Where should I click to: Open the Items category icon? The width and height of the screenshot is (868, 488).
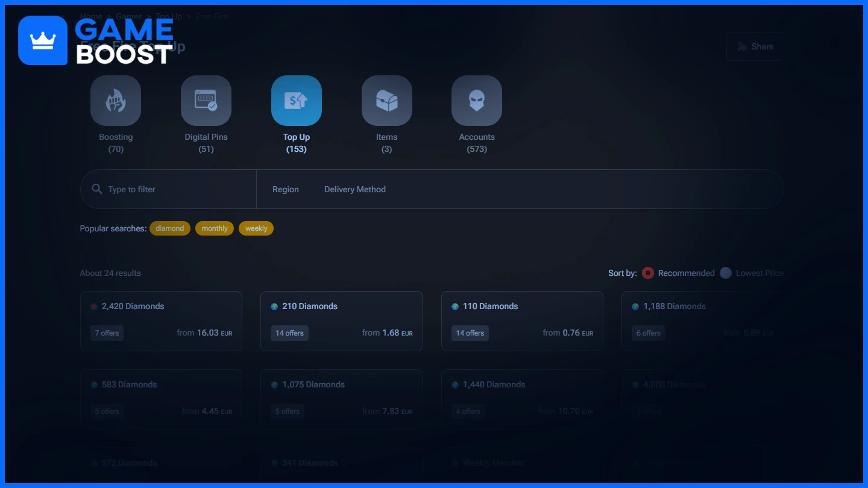(387, 101)
